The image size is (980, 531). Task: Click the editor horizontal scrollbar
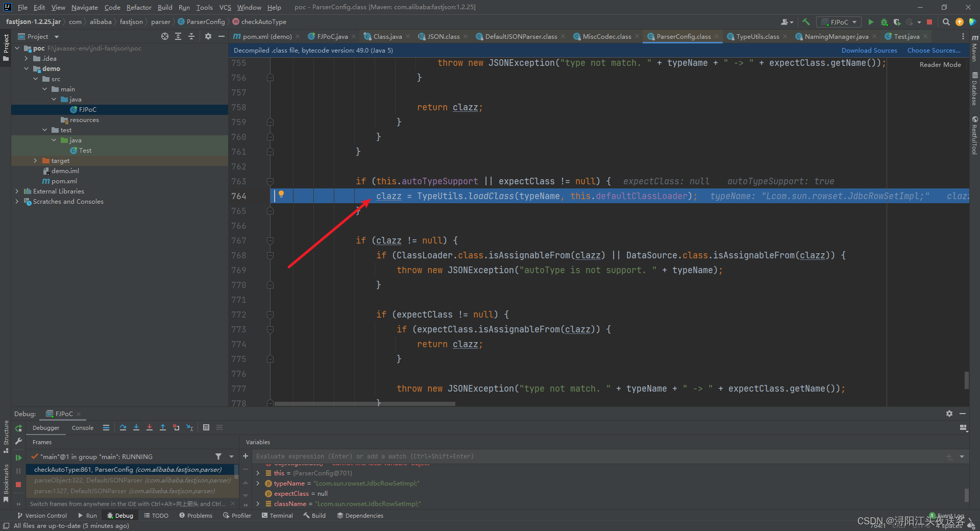pyautogui.click(x=364, y=404)
